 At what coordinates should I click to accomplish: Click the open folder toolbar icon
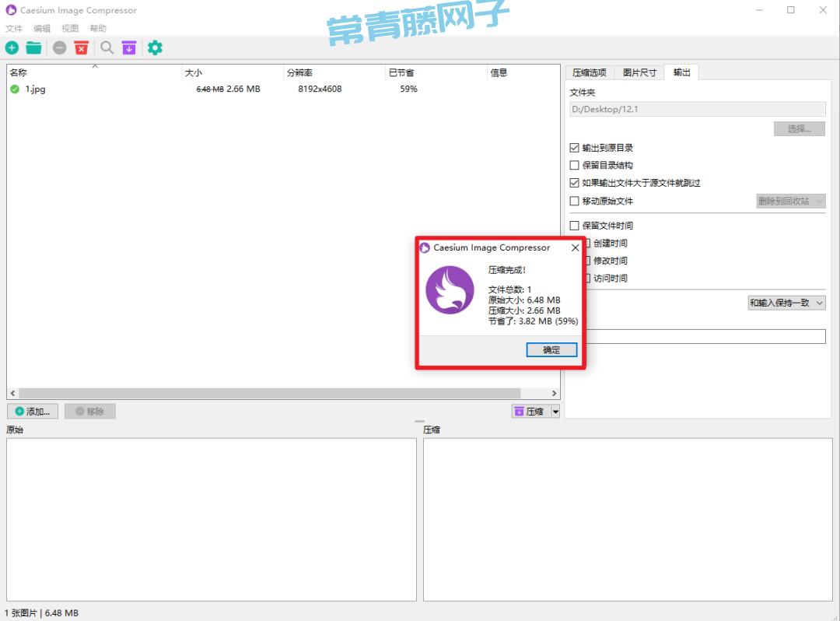(33, 48)
